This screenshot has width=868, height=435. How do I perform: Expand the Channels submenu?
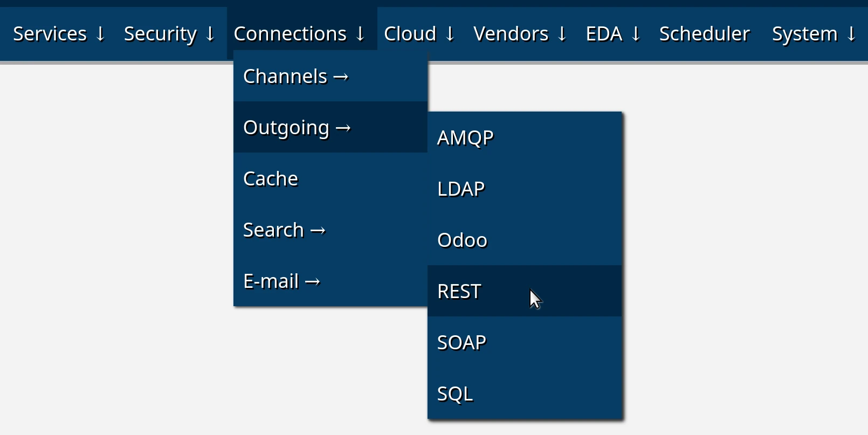pos(295,77)
